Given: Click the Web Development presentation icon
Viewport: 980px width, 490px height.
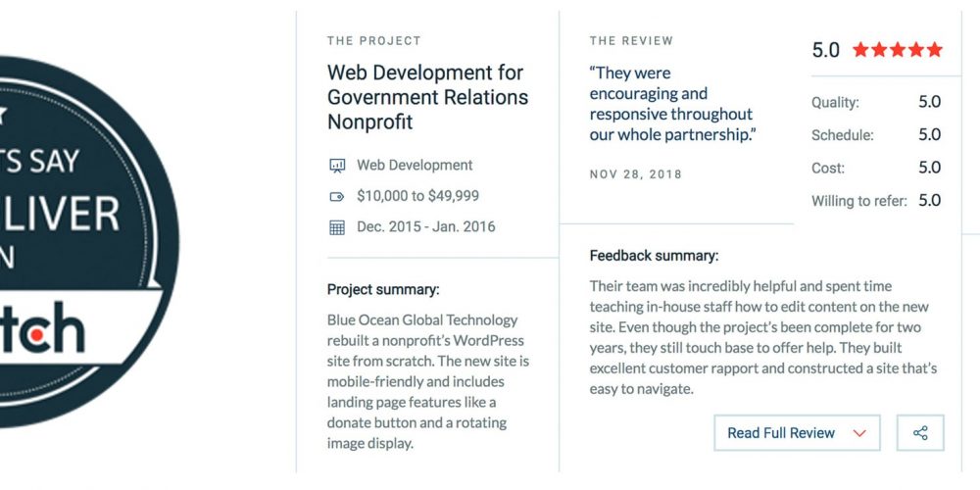Looking at the screenshot, I should tap(337, 166).
